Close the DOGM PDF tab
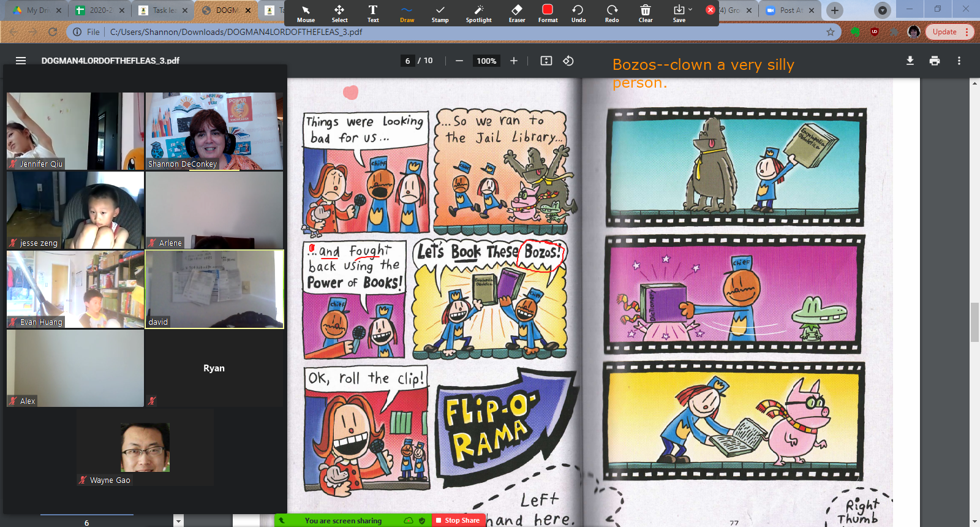The image size is (980, 527). click(x=248, y=10)
